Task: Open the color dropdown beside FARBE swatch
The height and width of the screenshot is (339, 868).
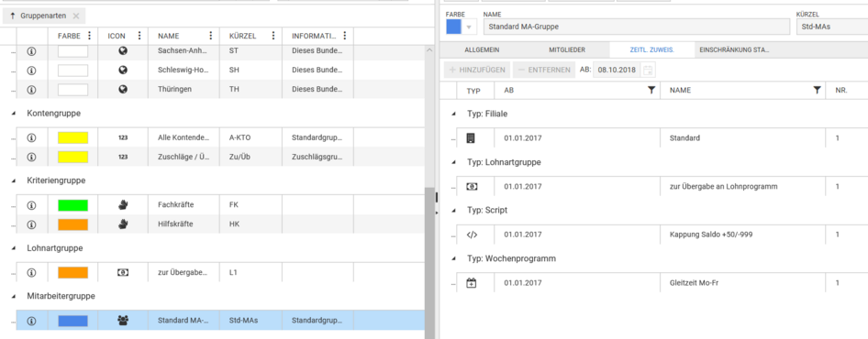Action: [470, 27]
